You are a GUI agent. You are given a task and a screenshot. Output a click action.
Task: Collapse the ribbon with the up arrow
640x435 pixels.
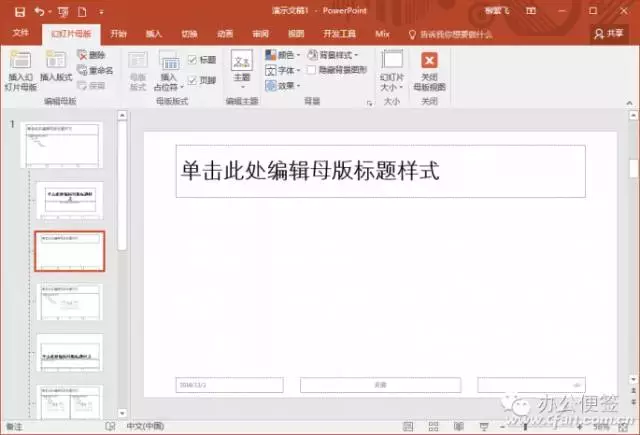629,103
